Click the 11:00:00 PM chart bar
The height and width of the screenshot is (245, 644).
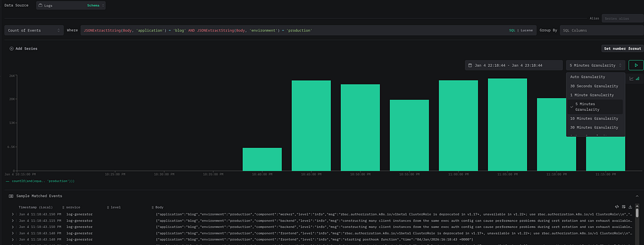(x=458, y=125)
